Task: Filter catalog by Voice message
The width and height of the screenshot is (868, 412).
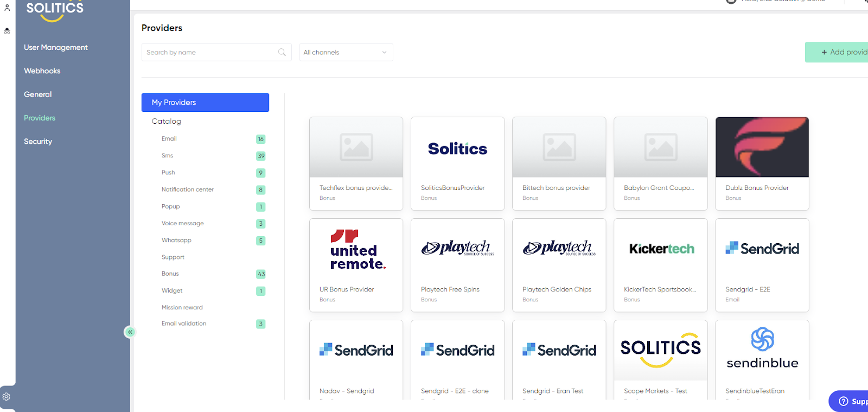Action: (x=182, y=223)
